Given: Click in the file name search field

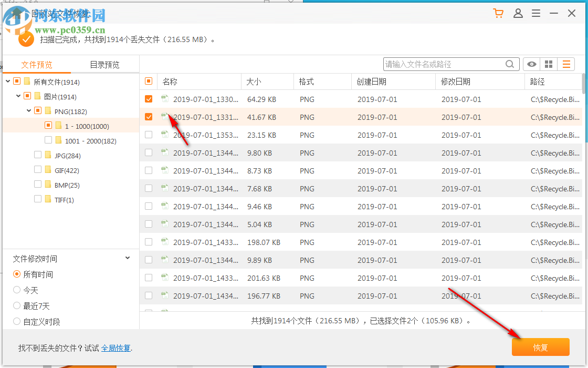Looking at the screenshot, I should click(451, 64).
